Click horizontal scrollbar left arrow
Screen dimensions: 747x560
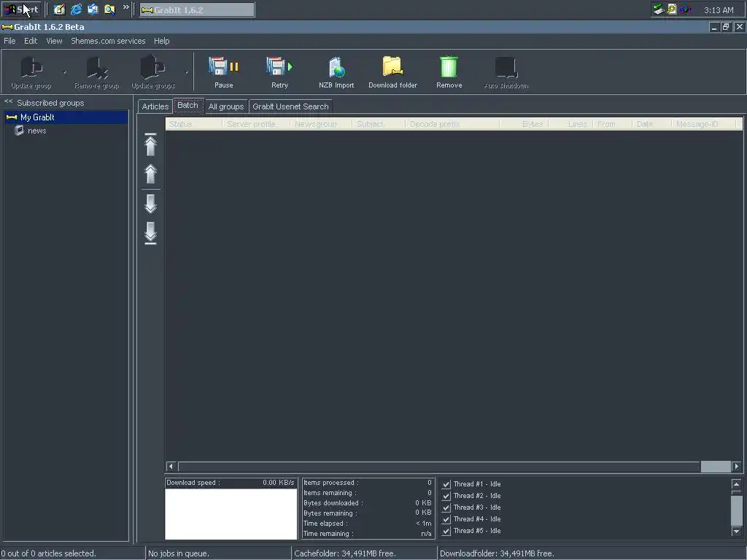coord(171,466)
